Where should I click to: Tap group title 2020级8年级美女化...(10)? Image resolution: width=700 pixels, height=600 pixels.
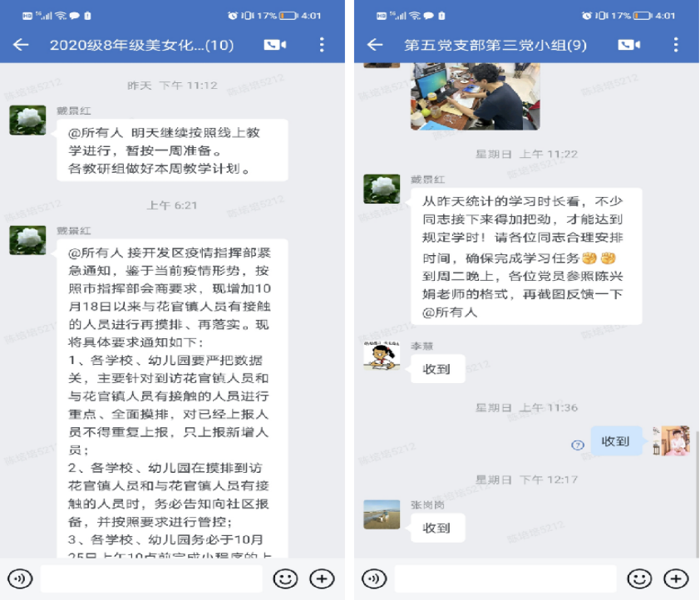click(141, 45)
